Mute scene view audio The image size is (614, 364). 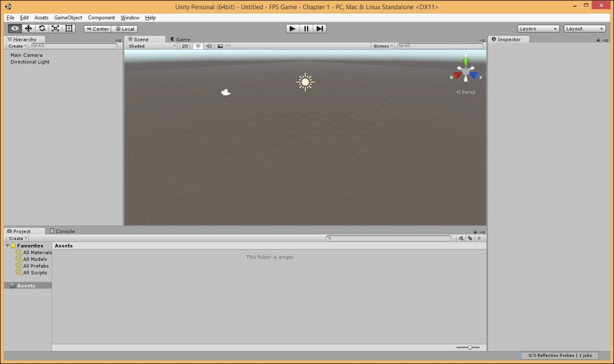(209, 45)
